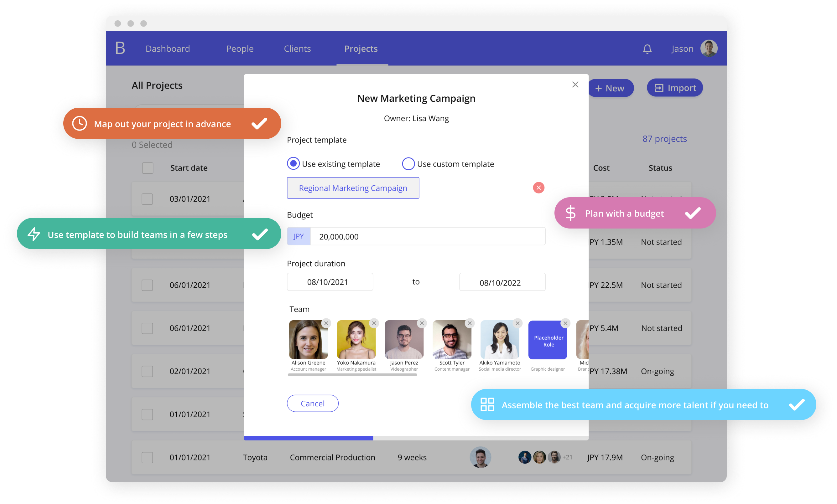Click the team list horizontal scrollbar
The image size is (837, 504).
click(352, 375)
